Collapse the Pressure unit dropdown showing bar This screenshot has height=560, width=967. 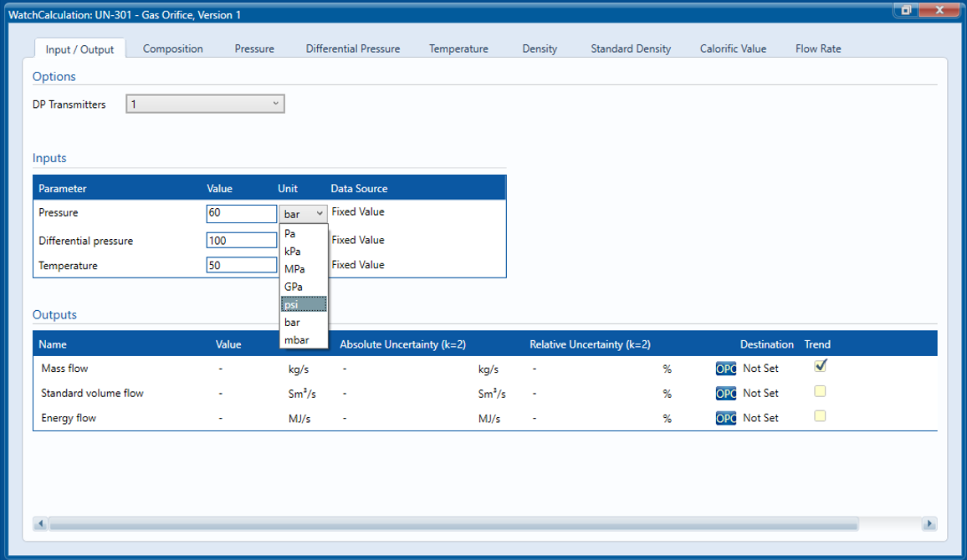coord(303,214)
